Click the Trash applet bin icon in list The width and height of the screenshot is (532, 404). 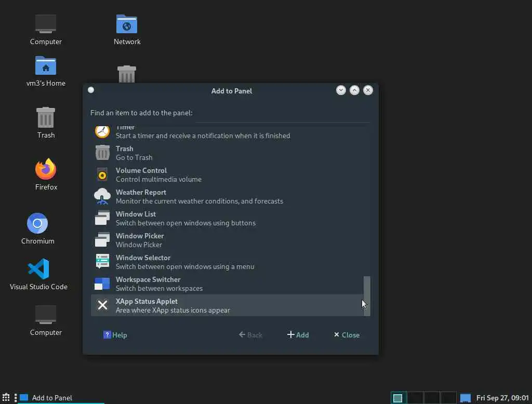click(x=102, y=153)
